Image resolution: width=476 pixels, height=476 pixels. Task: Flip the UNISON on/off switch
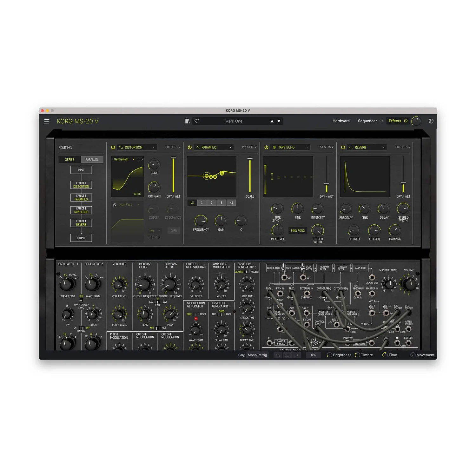point(81,328)
